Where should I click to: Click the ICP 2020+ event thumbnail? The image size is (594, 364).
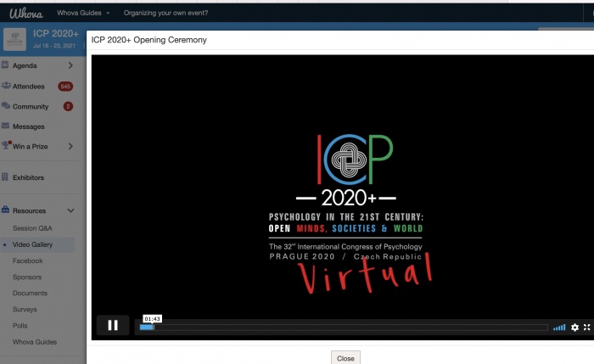pos(14,39)
